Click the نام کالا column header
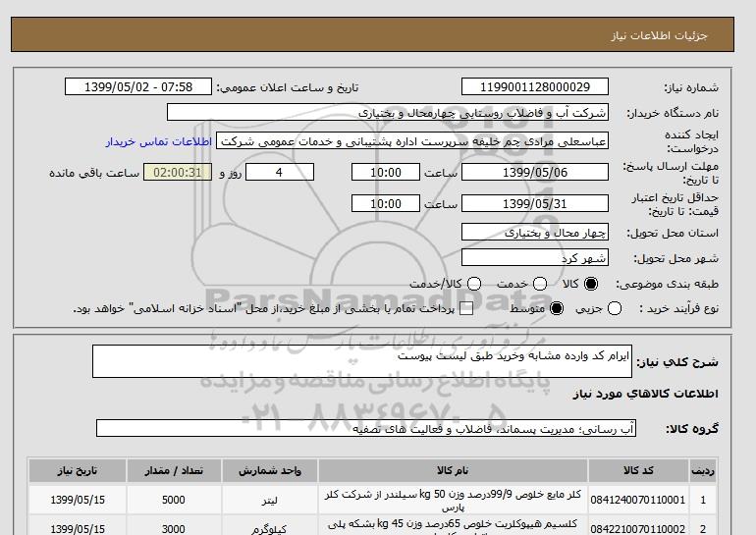The image size is (756, 535). click(x=453, y=470)
